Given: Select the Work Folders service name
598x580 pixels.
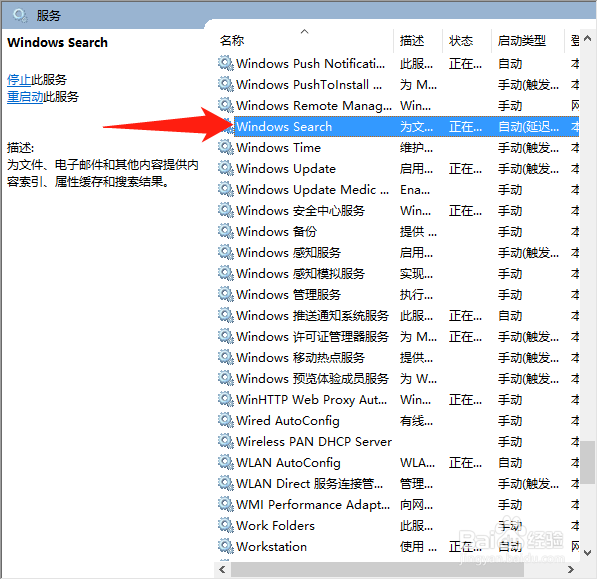Looking at the screenshot, I should coord(275,525).
